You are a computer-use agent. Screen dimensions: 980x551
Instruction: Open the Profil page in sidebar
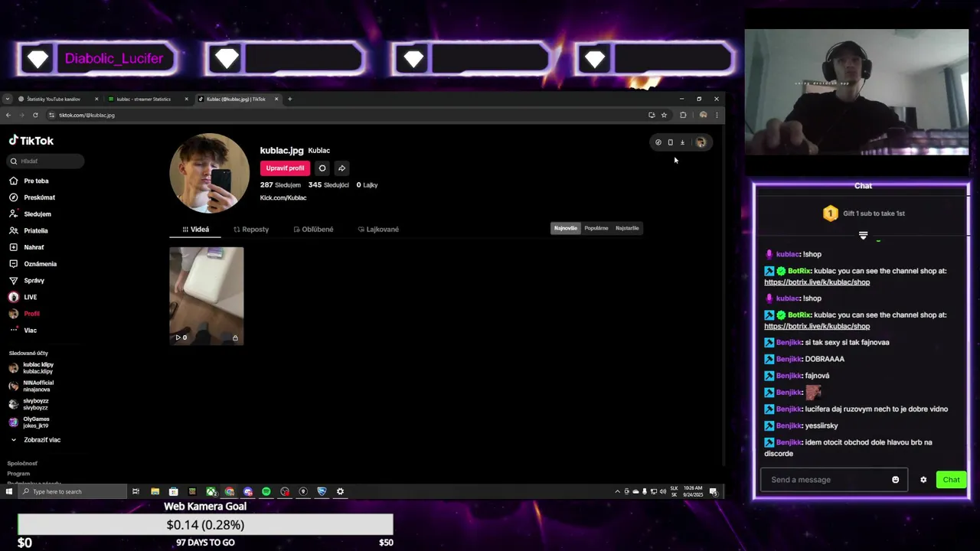24,314
